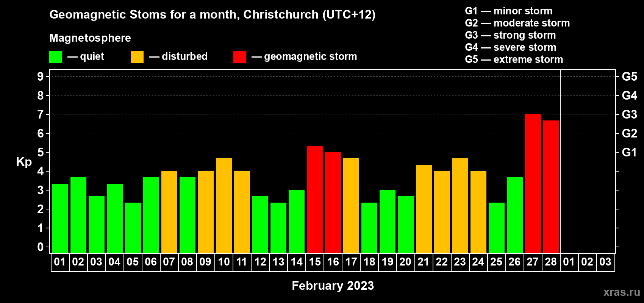Select the green bar for day 25

(497, 228)
